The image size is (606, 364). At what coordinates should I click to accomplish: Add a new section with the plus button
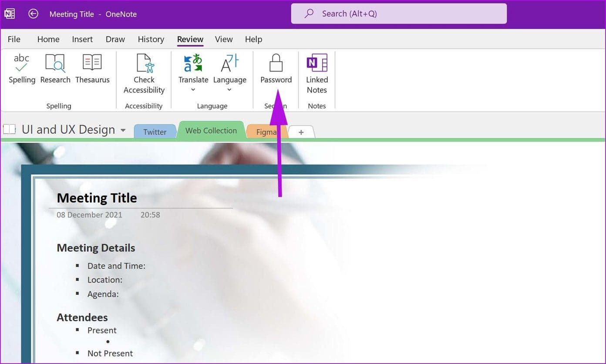[x=301, y=131]
